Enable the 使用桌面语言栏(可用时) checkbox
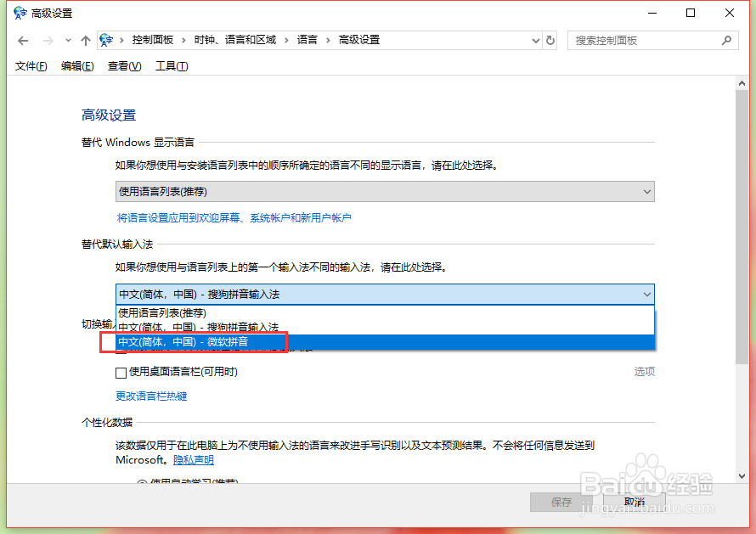 [x=121, y=372]
